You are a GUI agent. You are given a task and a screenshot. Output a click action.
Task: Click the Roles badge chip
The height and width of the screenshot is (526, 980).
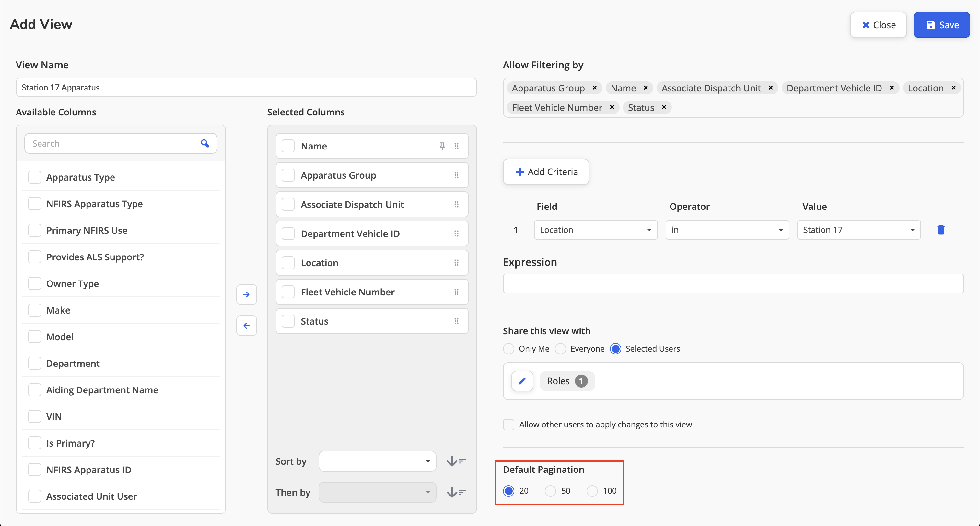pyautogui.click(x=567, y=381)
